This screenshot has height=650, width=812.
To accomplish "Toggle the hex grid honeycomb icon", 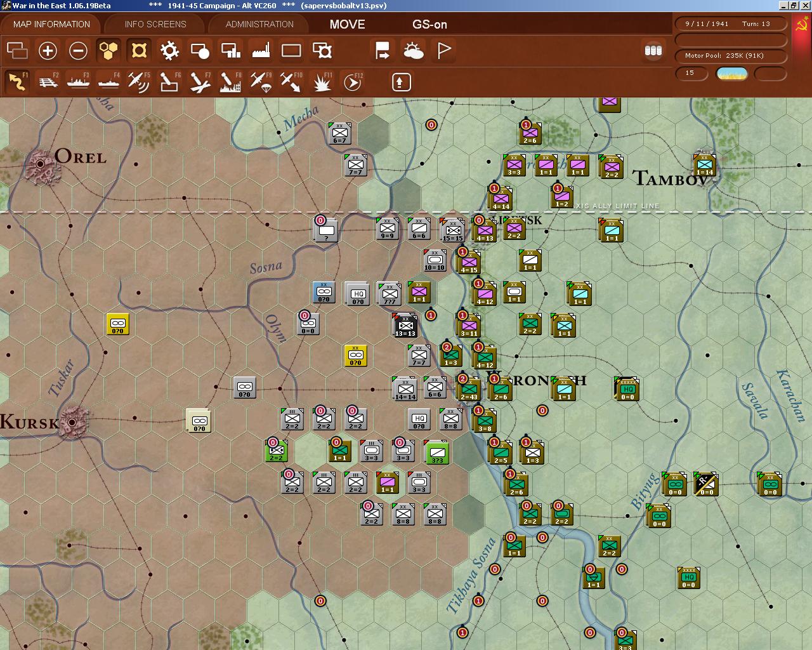I will click(x=108, y=51).
